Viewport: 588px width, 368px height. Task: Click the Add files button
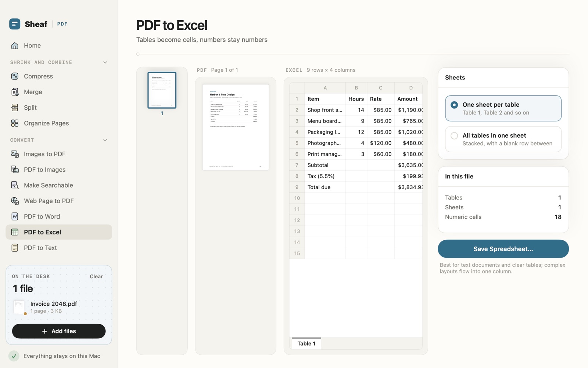point(59,331)
